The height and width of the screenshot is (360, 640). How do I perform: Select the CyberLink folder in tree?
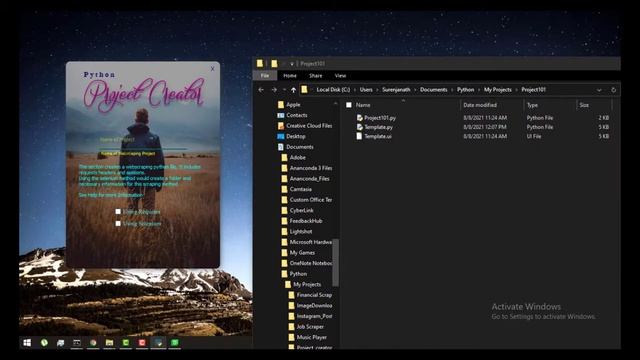(x=302, y=210)
